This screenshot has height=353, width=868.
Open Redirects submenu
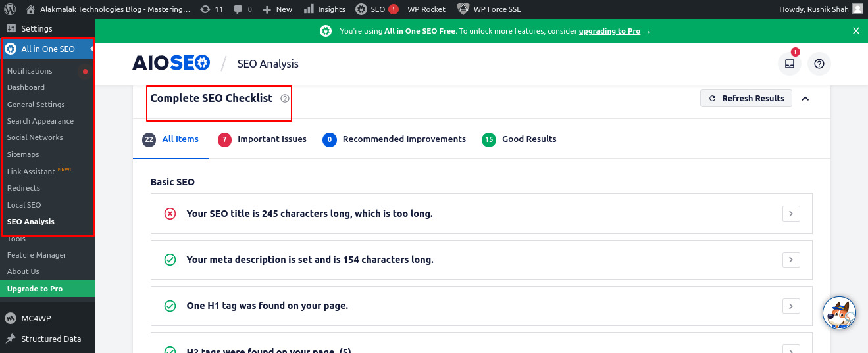24,188
